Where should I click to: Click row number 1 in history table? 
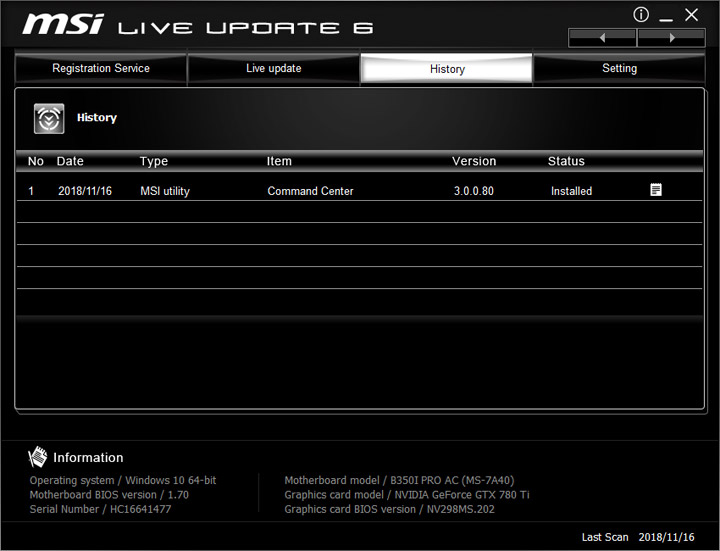click(31, 191)
